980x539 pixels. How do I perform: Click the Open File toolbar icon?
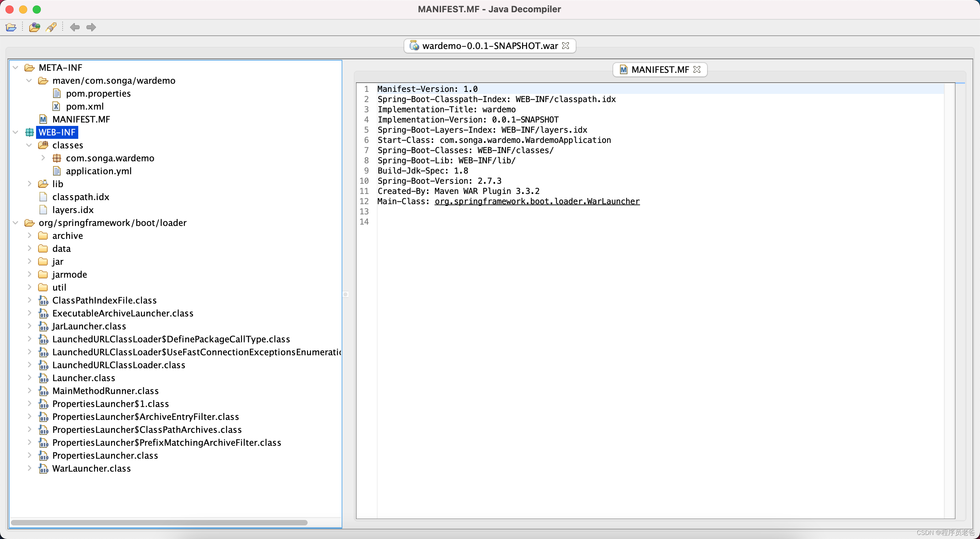(11, 27)
